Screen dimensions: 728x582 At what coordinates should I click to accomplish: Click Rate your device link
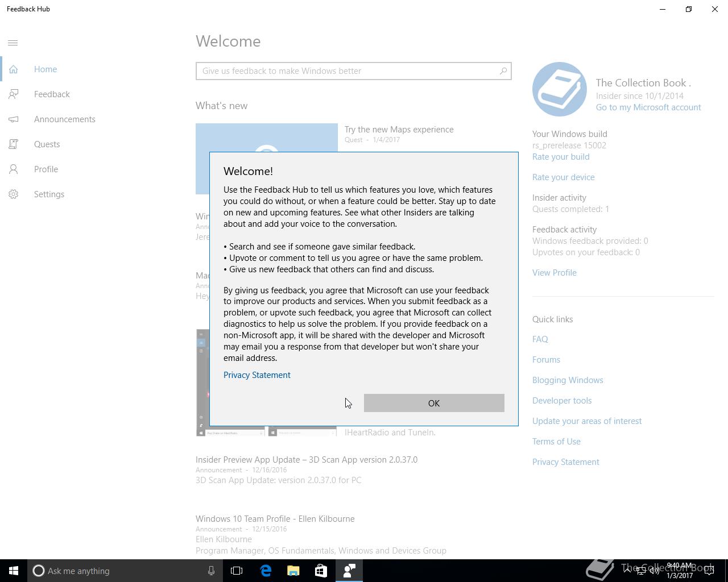pyautogui.click(x=564, y=177)
